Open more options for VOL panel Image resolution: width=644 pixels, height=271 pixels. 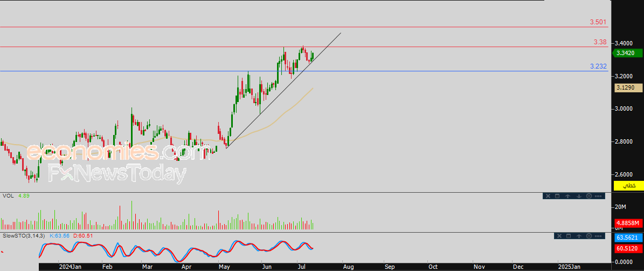pyautogui.click(x=598, y=196)
